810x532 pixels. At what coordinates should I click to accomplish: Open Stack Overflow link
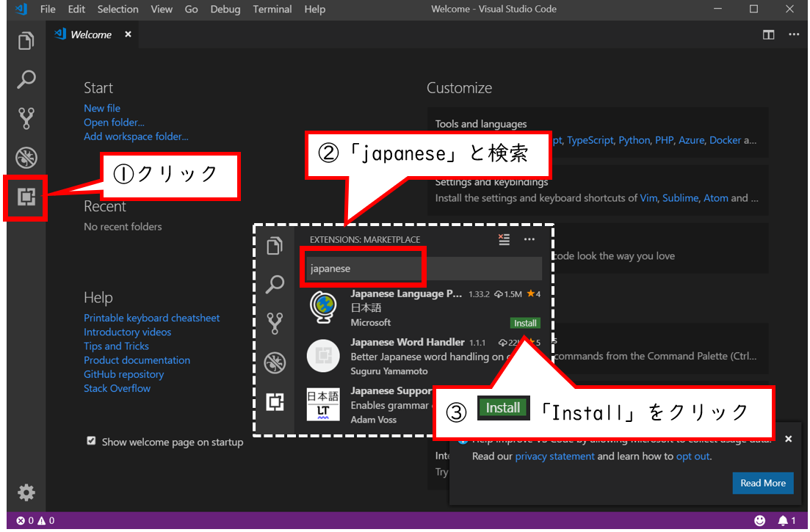point(117,388)
